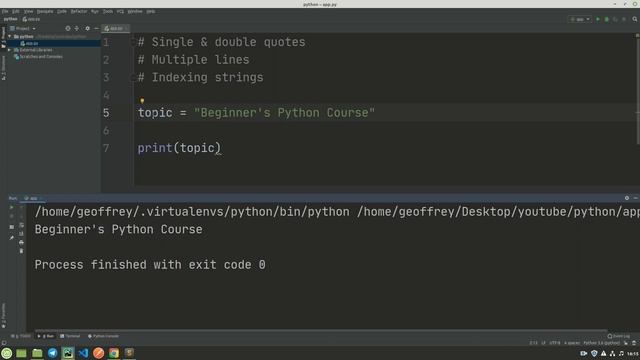Viewport: 640px width, 360px height.
Task: Click the orange Postman icon in taskbar
Action: [x=98, y=353]
